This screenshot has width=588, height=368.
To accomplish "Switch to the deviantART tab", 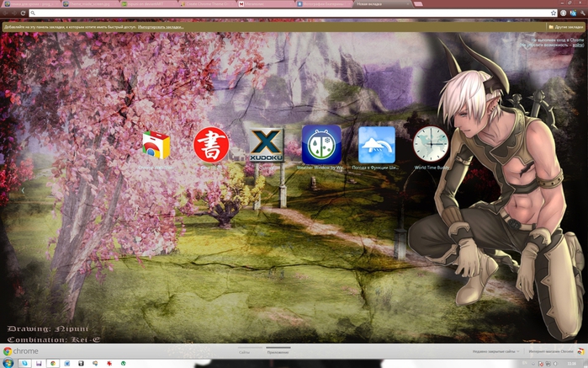I will coord(149,4).
